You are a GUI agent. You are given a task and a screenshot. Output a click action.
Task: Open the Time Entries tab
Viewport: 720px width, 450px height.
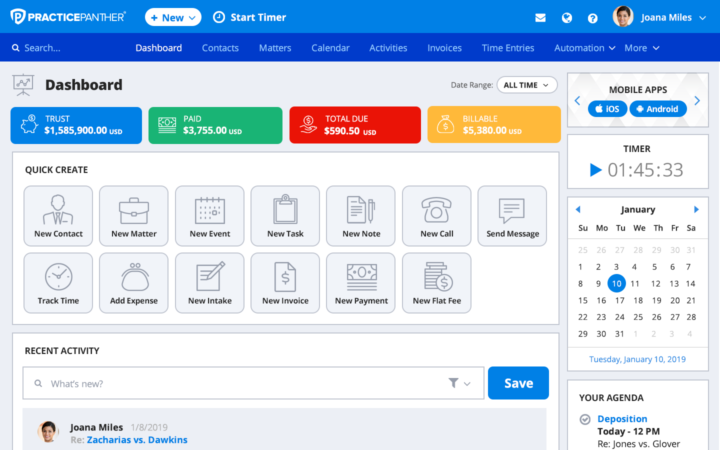(x=507, y=48)
